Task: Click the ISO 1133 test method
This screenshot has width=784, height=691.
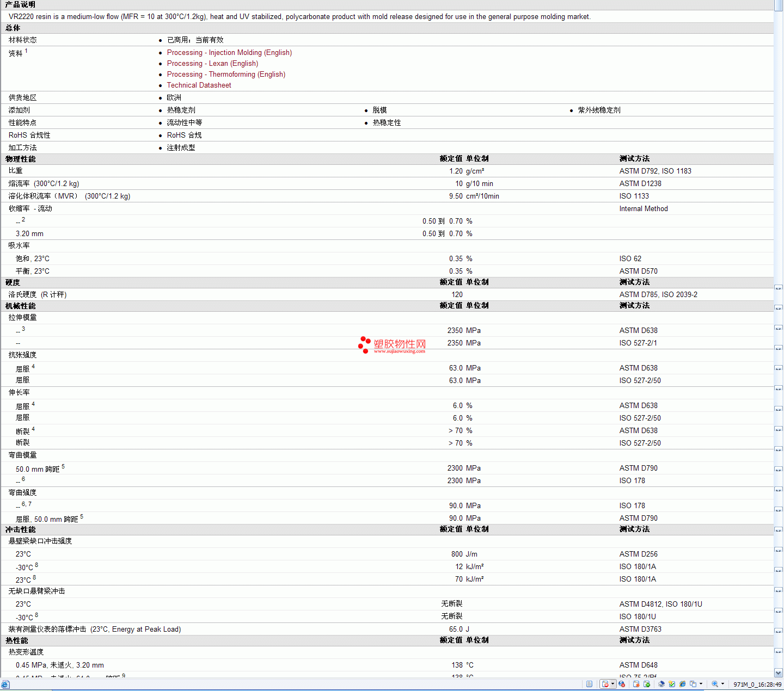Action: (634, 196)
